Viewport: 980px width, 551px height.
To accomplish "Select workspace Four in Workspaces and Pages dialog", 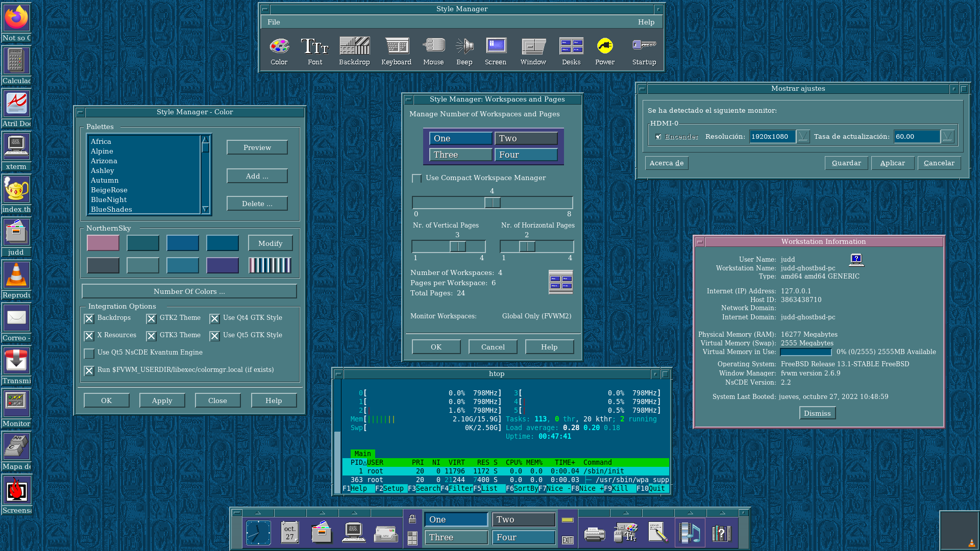I will pyautogui.click(x=526, y=155).
